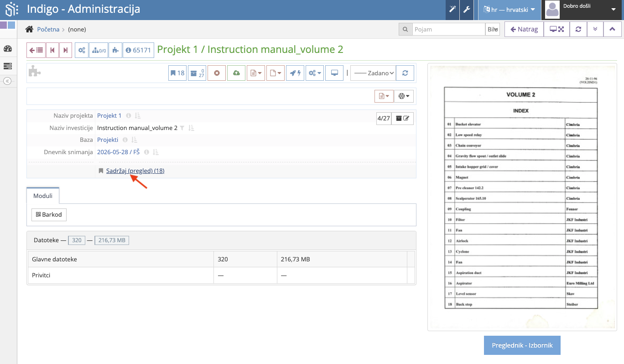The height and width of the screenshot is (364, 624).
Task: Click the Barkod button
Action: [x=49, y=214]
